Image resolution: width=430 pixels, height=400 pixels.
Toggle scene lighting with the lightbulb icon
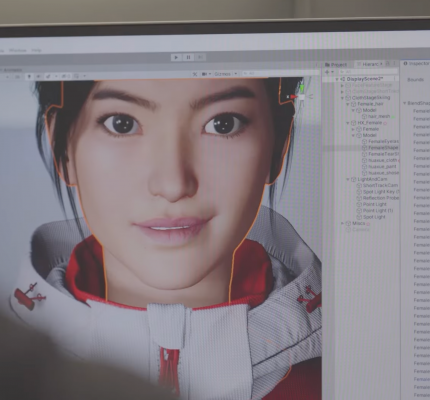[29, 77]
